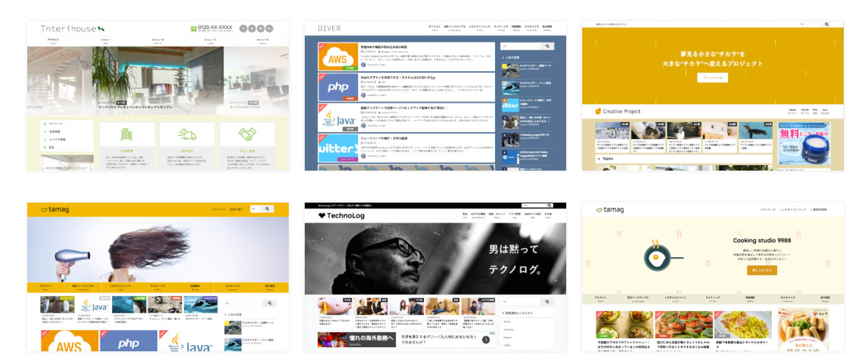Click the DIVER site title
Image resolution: width=868 pixels, height=359 pixels.
pos(329,28)
